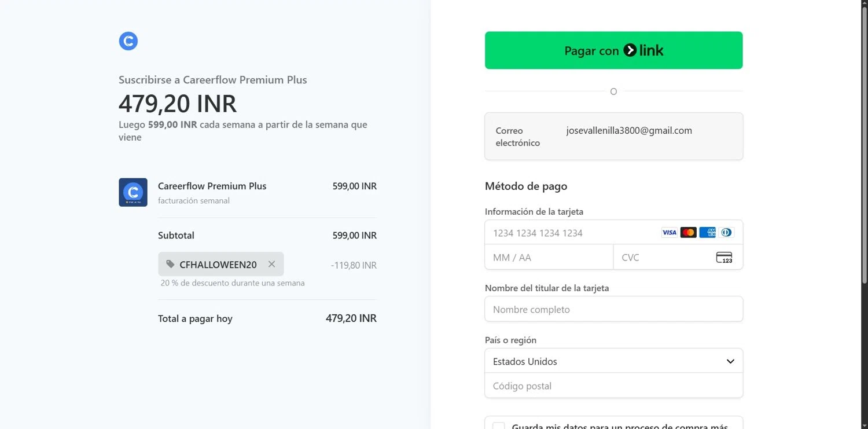Focus the Nombre completo cardholder field
This screenshot has width=868, height=429.
click(x=613, y=309)
